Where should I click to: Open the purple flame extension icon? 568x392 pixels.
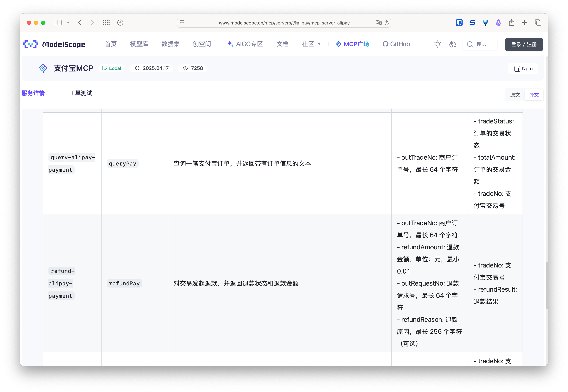click(498, 23)
